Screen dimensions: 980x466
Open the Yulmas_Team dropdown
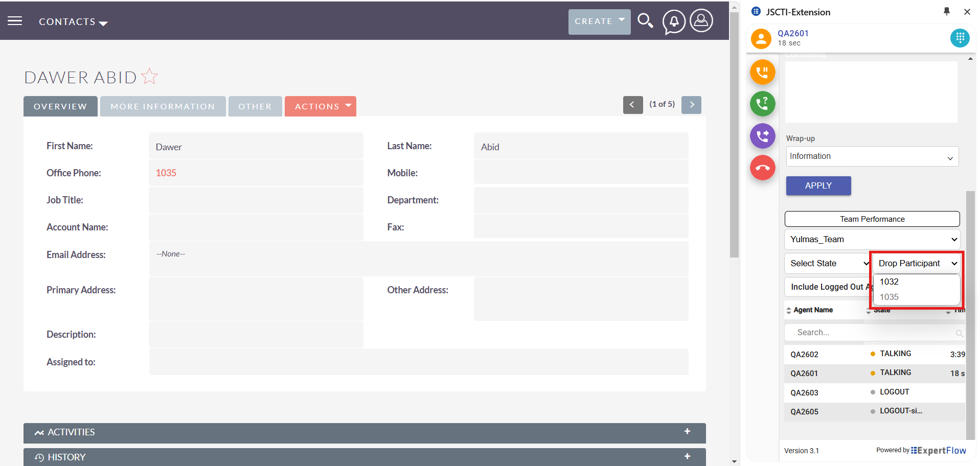[872, 239]
